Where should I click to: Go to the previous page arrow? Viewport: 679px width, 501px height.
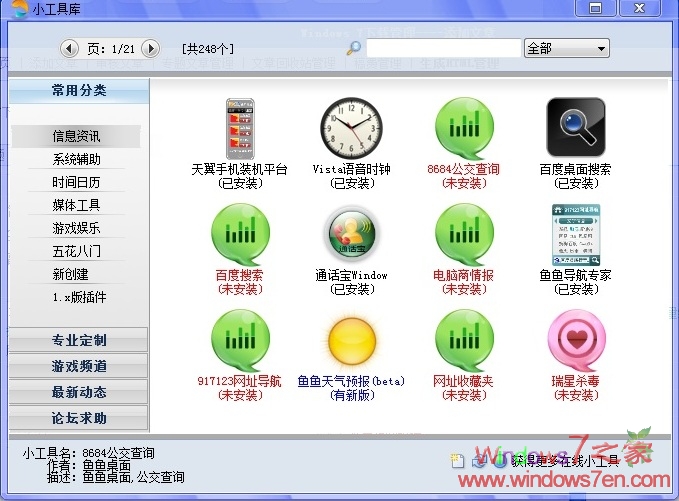(69, 48)
